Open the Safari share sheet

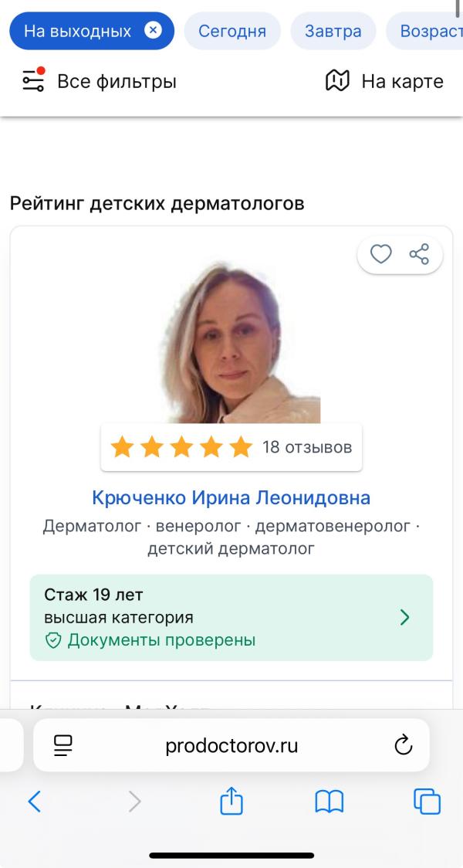click(x=231, y=802)
